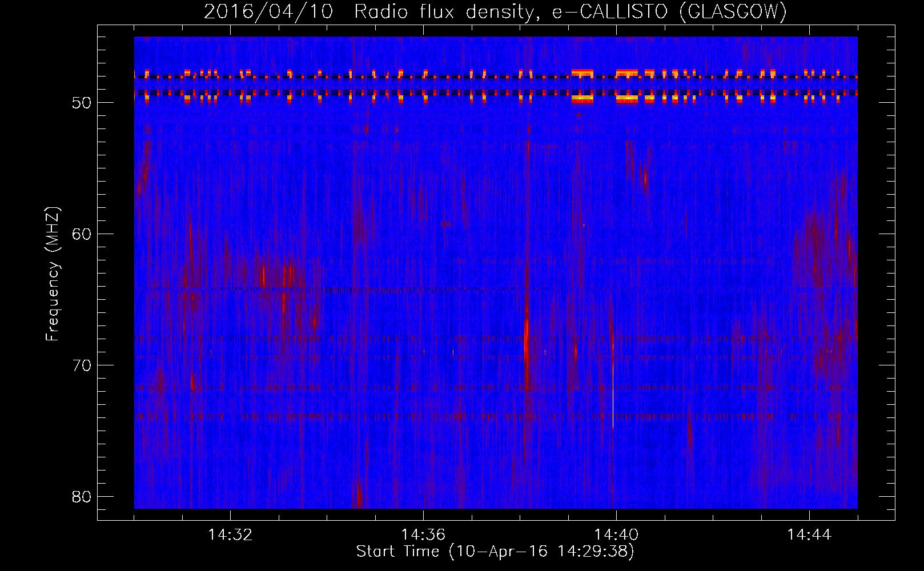Click the 60 frequency tick label
This screenshot has height=571, width=924.
(82, 234)
